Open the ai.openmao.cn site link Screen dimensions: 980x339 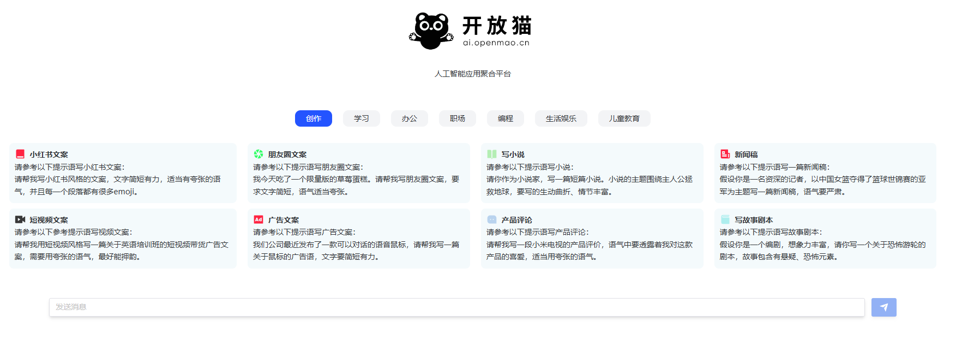tap(496, 43)
